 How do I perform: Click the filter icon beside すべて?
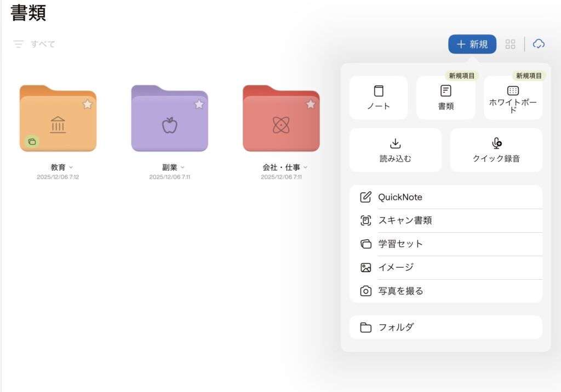(x=19, y=44)
